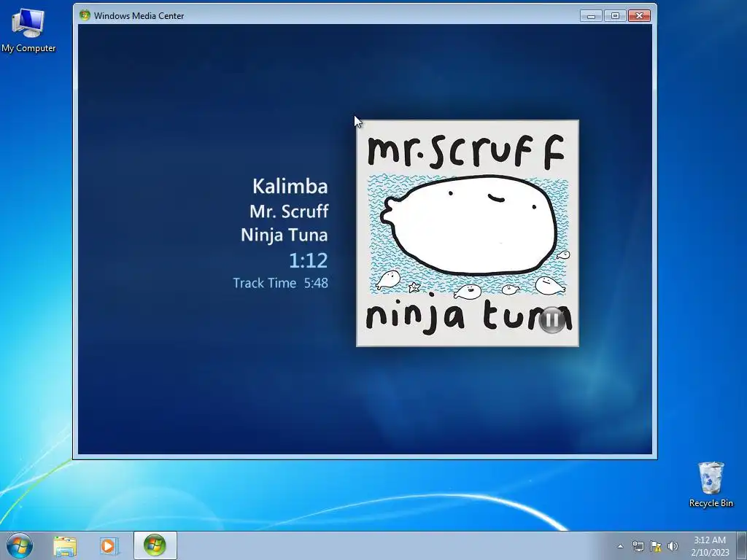747x560 pixels.
Task: Click the pause overlay on album art
Action: pos(552,319)
